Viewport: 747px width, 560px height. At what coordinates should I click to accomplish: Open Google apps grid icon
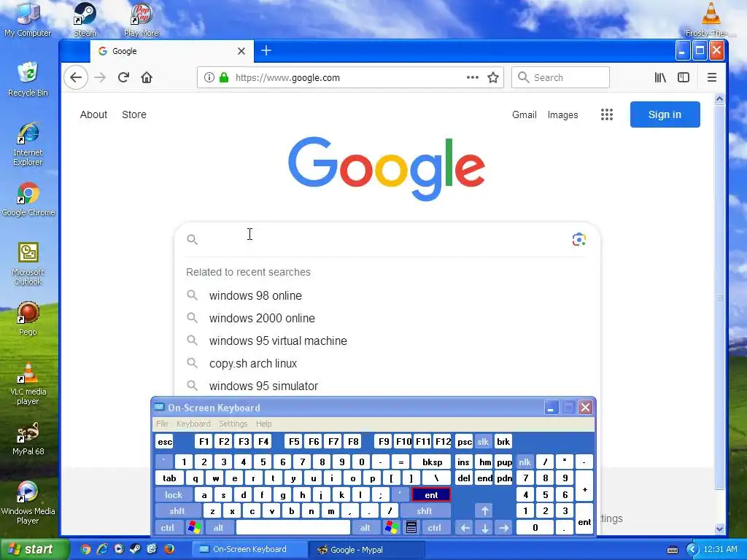[606, 114]
